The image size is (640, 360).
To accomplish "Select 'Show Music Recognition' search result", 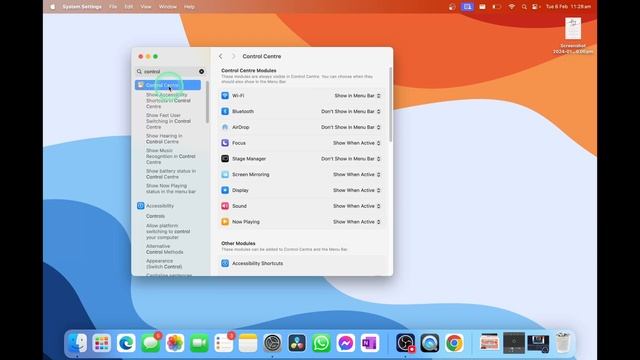I will [171, 156].
